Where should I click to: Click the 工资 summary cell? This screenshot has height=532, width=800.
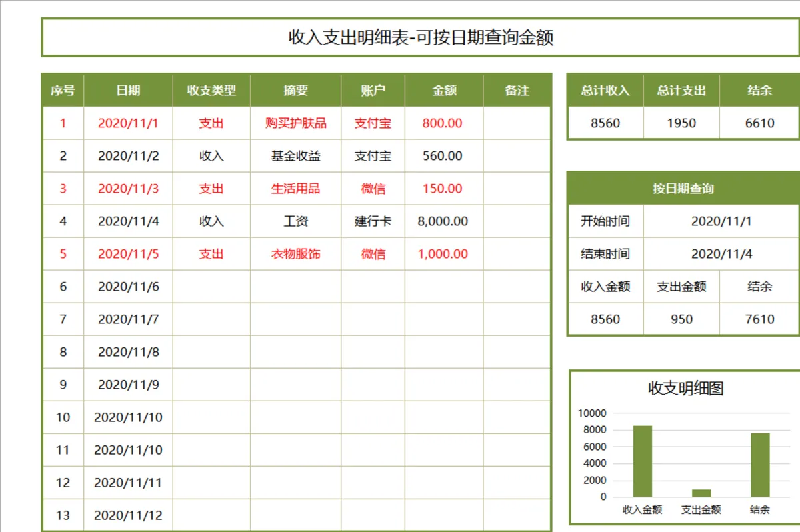(x=296, y=221)
